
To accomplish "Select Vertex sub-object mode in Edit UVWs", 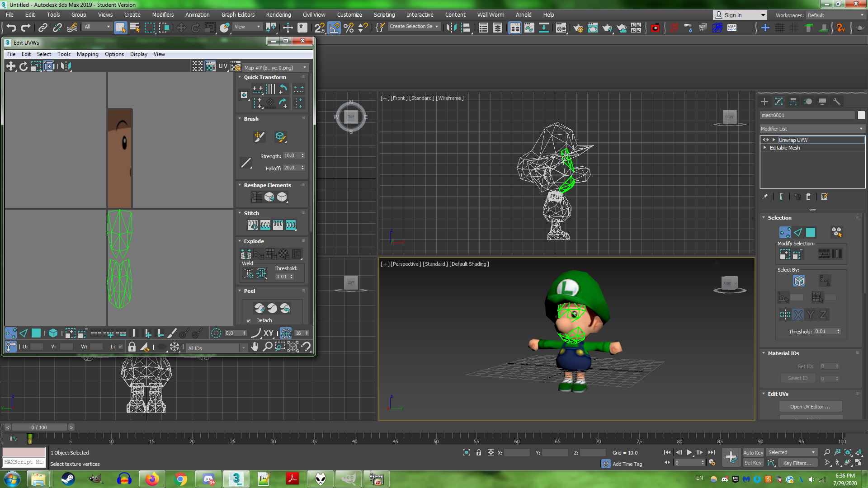I will tap(11, 333).
